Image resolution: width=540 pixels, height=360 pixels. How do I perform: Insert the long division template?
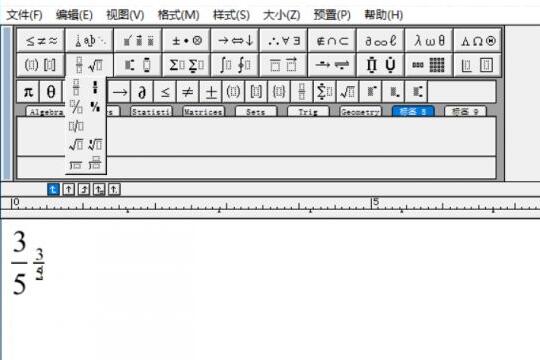76,164
